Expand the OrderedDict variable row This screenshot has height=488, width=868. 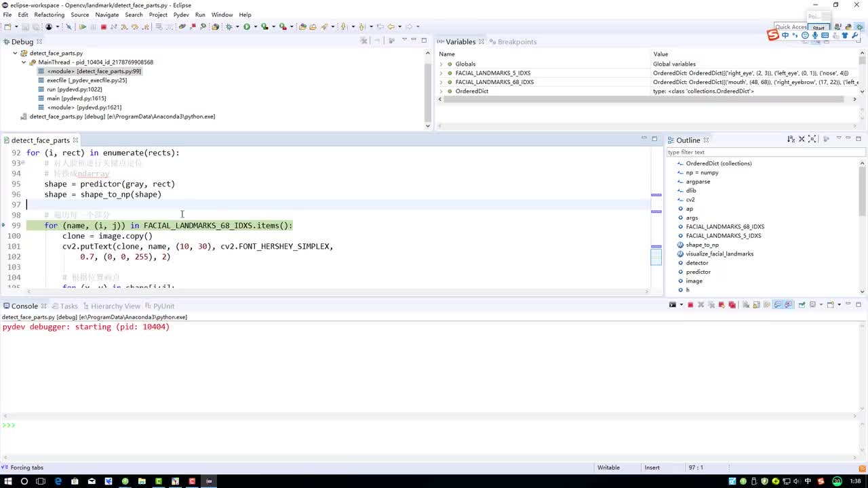pos(441,91)
